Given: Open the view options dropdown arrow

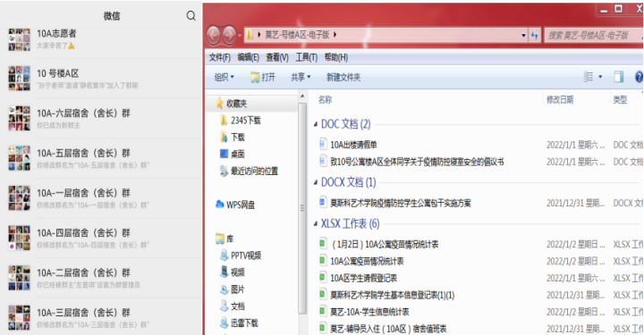Looking at the screenshot, I should click(600, 77).
